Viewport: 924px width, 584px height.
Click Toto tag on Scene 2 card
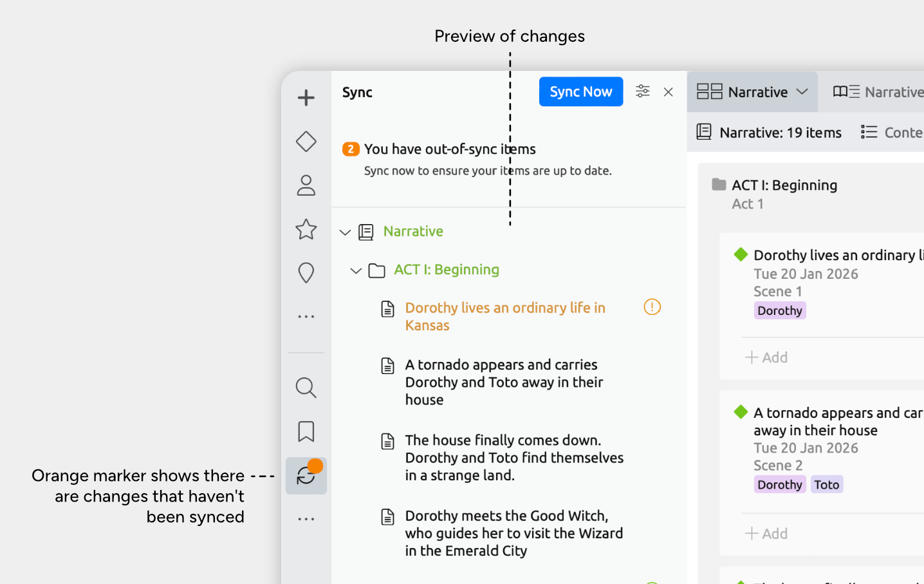(x=827, y=485)
